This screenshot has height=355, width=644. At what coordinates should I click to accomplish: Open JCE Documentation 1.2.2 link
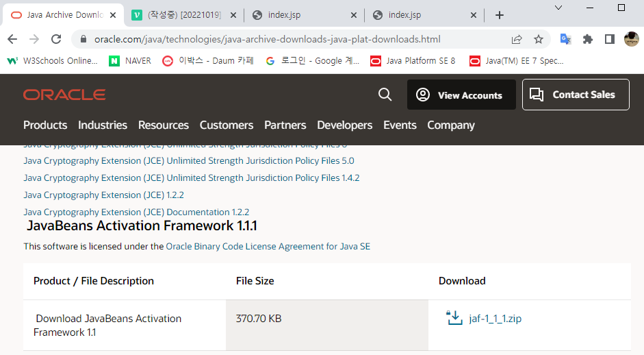pyautogui.click(x=136, y=212)
